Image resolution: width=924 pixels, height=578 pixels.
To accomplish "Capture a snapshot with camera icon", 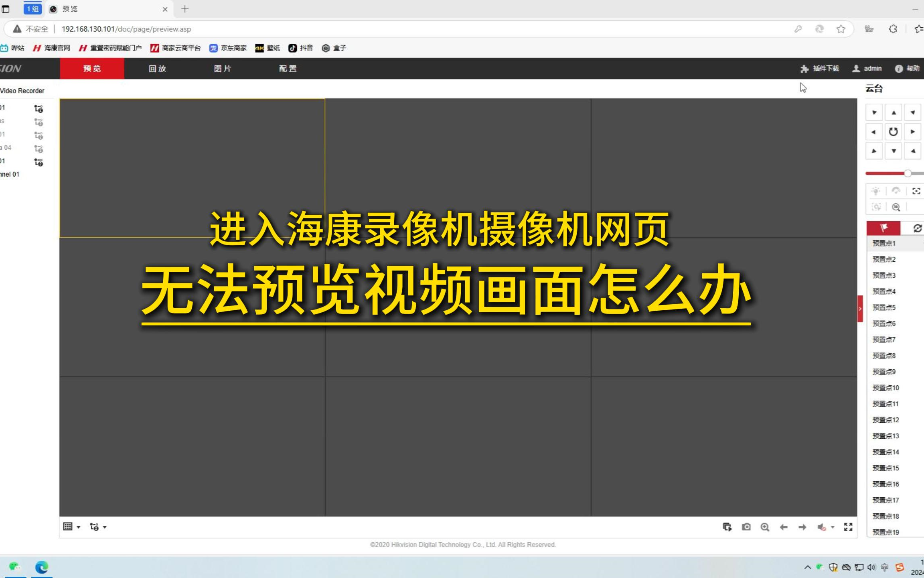I will coord(746,527).
